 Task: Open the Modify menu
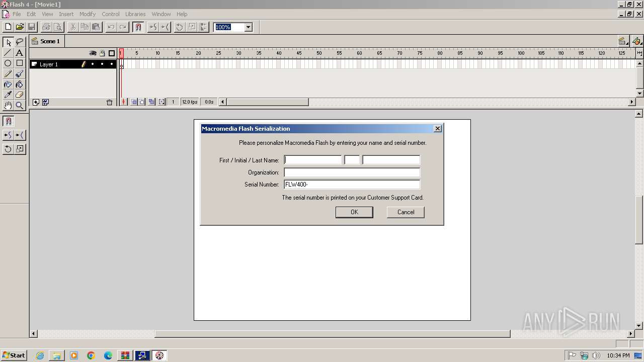[x=88, y=14]
